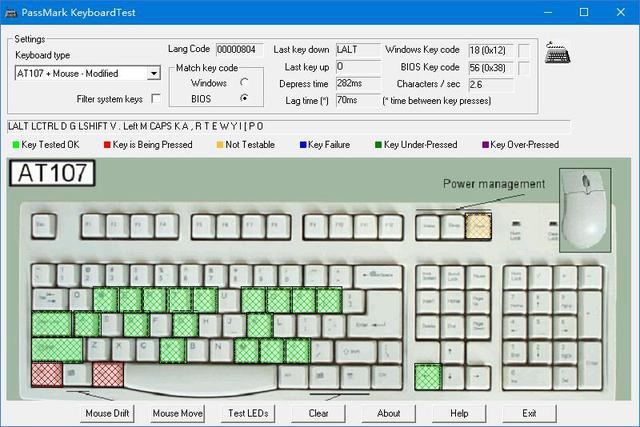Click the Q key on the keyboard image
The height and width of the screenshot is (427, 640).
[x=81, y=300]
